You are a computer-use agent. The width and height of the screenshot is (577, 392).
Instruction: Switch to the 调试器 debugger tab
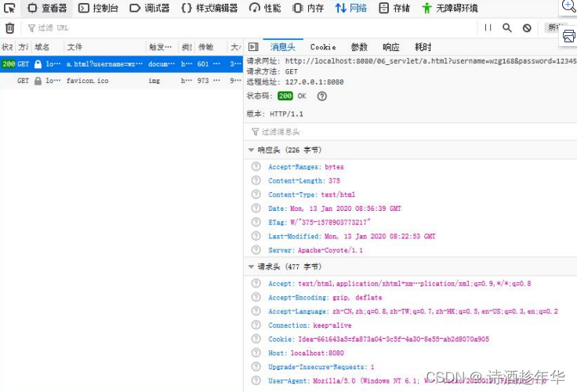click(x=150, y=8)
